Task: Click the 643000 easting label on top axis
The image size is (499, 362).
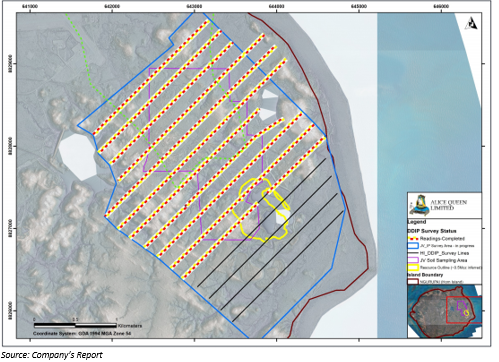Action: pos(194,6)
